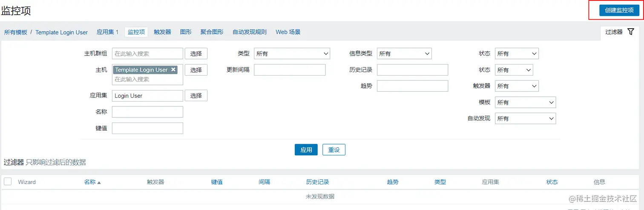The width and height of the screenshot is (644, 210).
Task: Focus the 键值 input field
Action: tap(147, 128)
